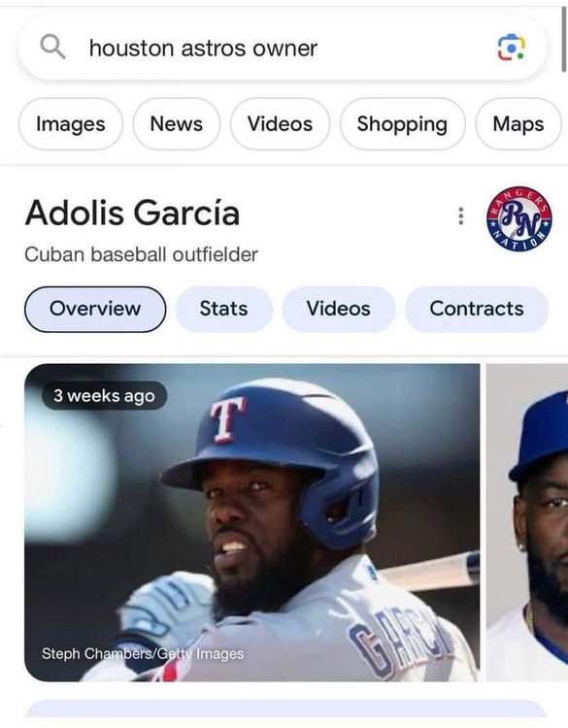This screenshot has height=728, width=568.
Task: Switch to the News filter chip
Action: click(176, 124)
